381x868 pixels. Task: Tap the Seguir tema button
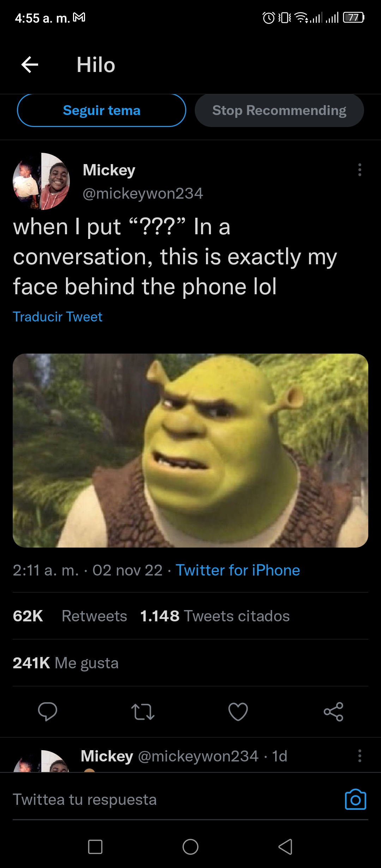[102, 110]
